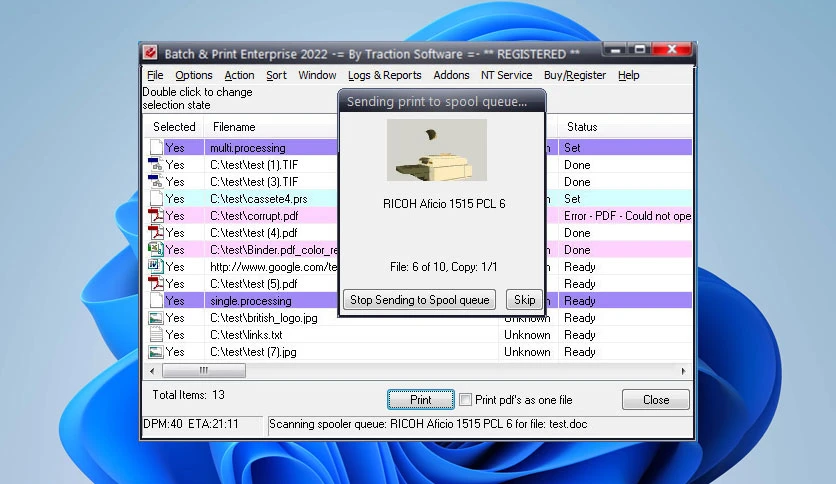836x484 pixels.
Task: Click the Filename column header
Action: (234, 127)
